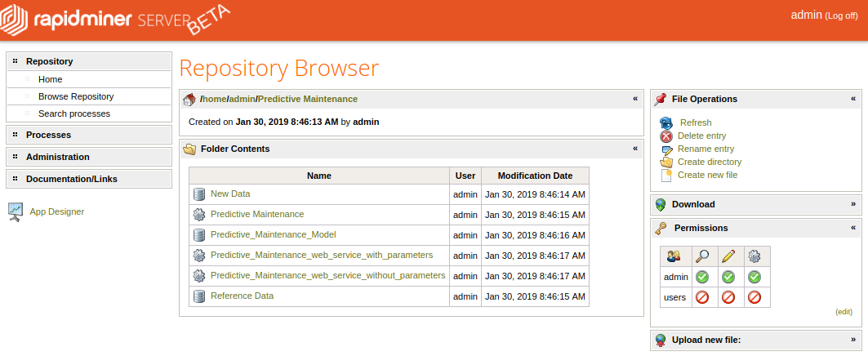This screenshot has width=868, height=356.
Task: Open Predictive_Maintenance_Model entry link
Action: coord(273,235)
